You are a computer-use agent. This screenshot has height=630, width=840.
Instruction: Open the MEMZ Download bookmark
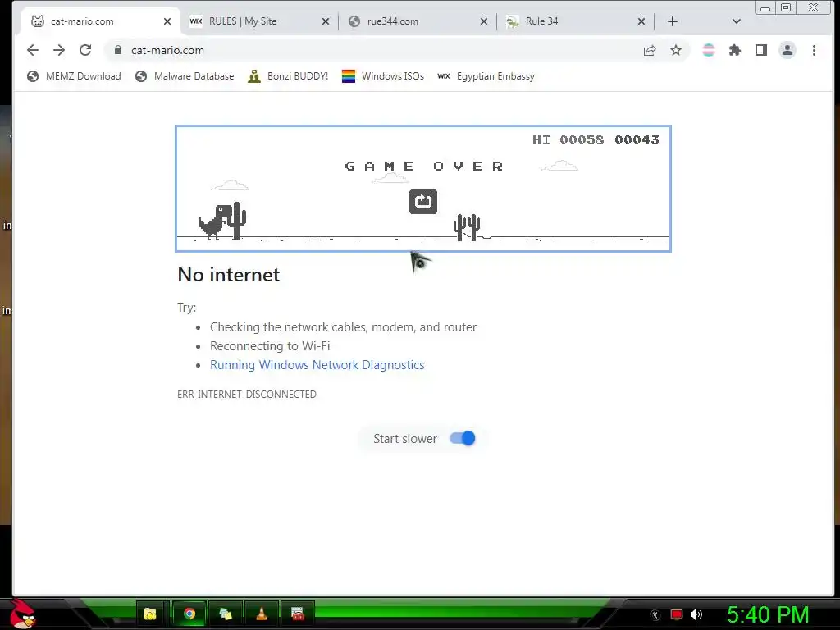[74, 76]
